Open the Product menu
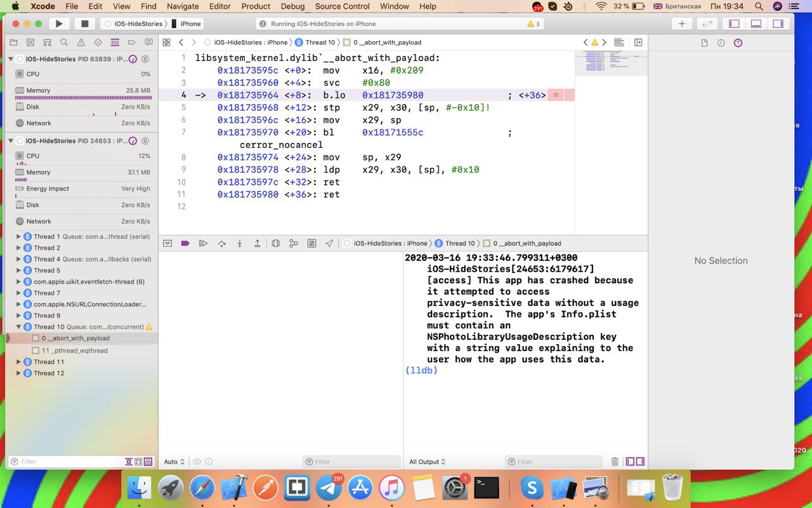Image resolution: width=812 pixels, height=508 pixels. pyautogui.click(x=256, y=6)
